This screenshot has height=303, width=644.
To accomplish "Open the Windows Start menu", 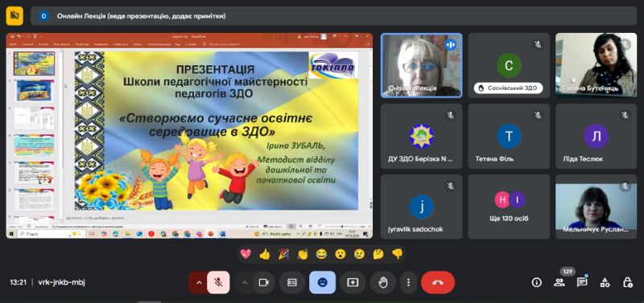I will (10, 234).
